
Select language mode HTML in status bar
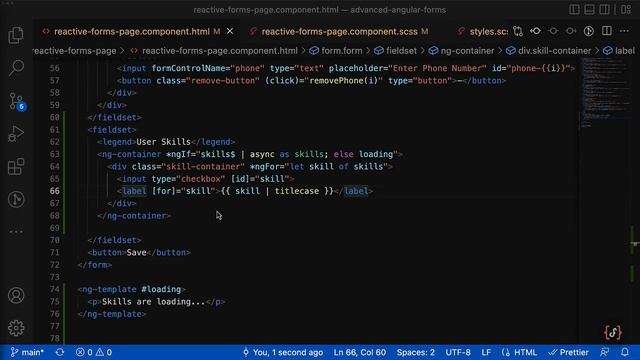[x=520, y=352]
